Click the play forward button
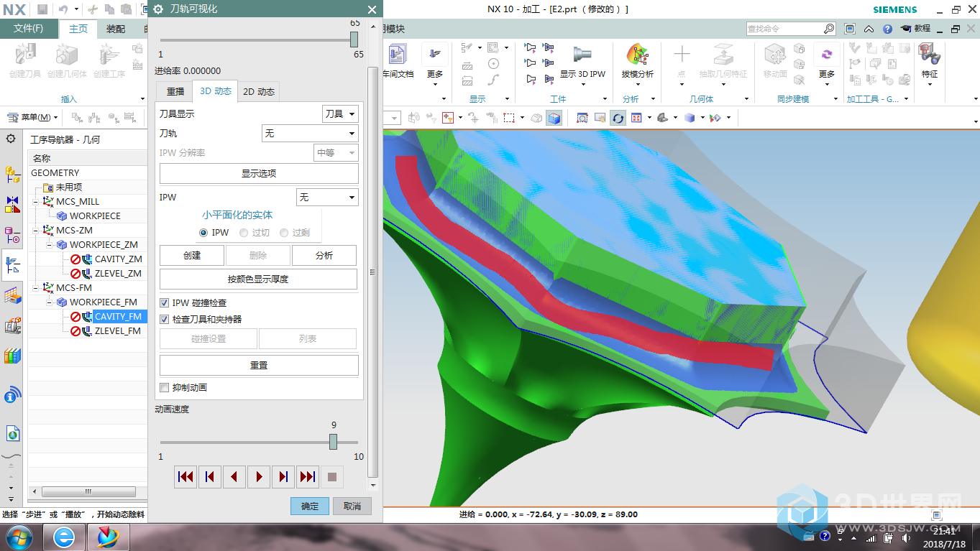Screen dimensions: 980x551 [258, 476]
